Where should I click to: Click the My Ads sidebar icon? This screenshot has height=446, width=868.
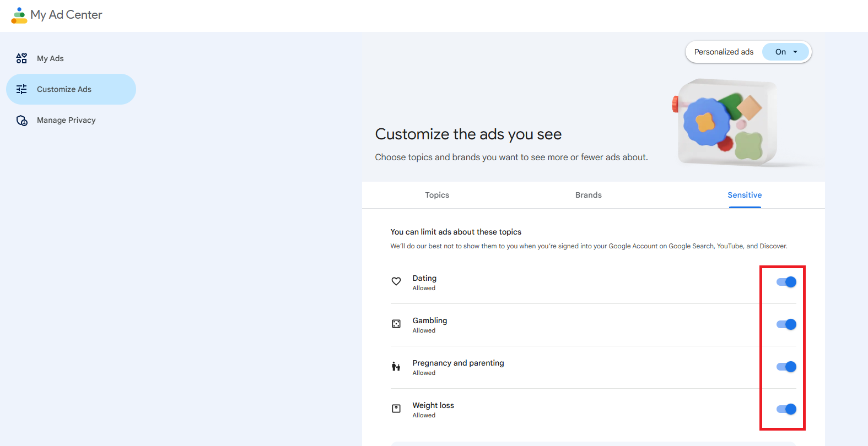21,58
